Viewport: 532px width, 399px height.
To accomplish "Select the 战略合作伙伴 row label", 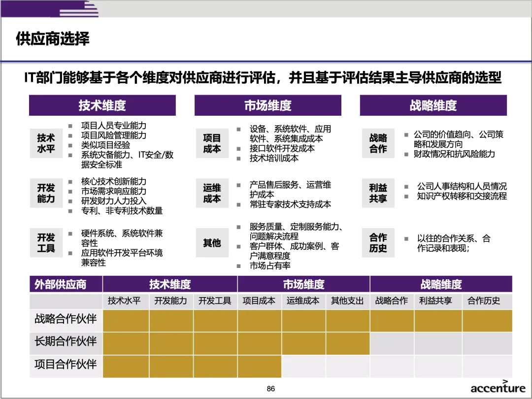I will coord(66,319).
